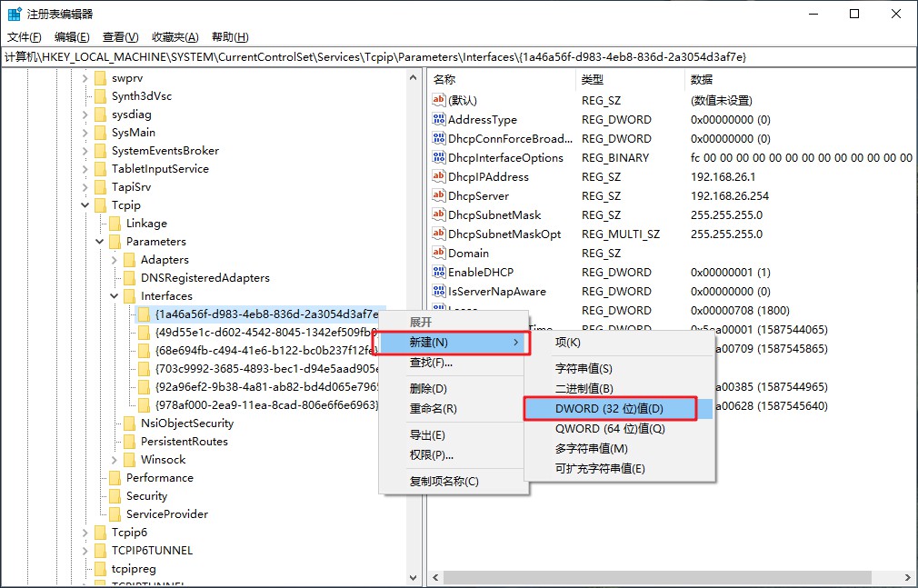The width and height of the screenshot is (918, 588).
Task: Click the ab icon beside DhcpIPAddress
Action: click(437, 176)
